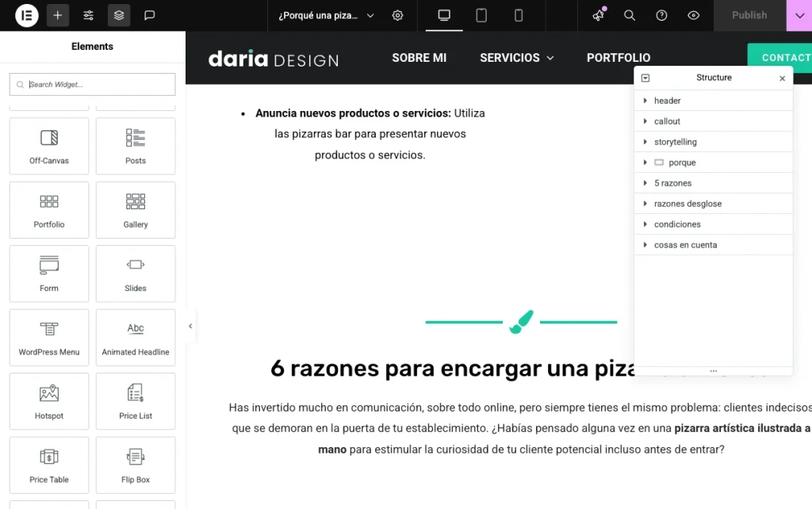Expand the header item in Structure

click(x=644, y=101)
